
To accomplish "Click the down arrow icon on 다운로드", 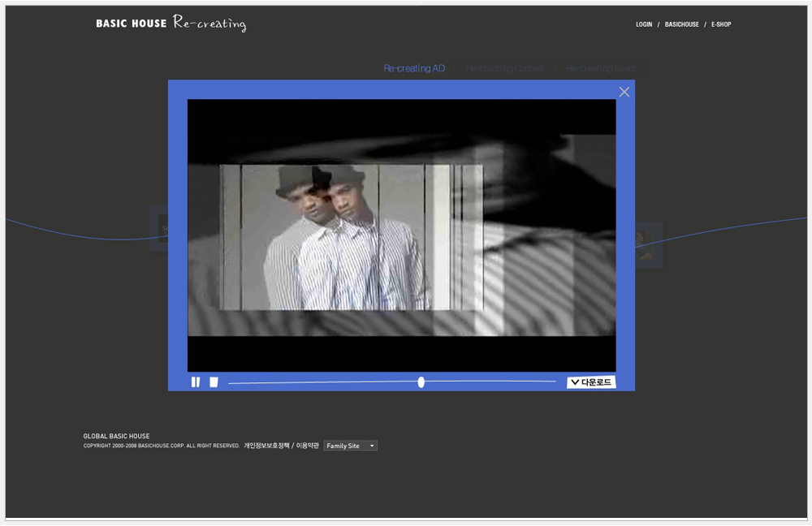I will 575,382.
